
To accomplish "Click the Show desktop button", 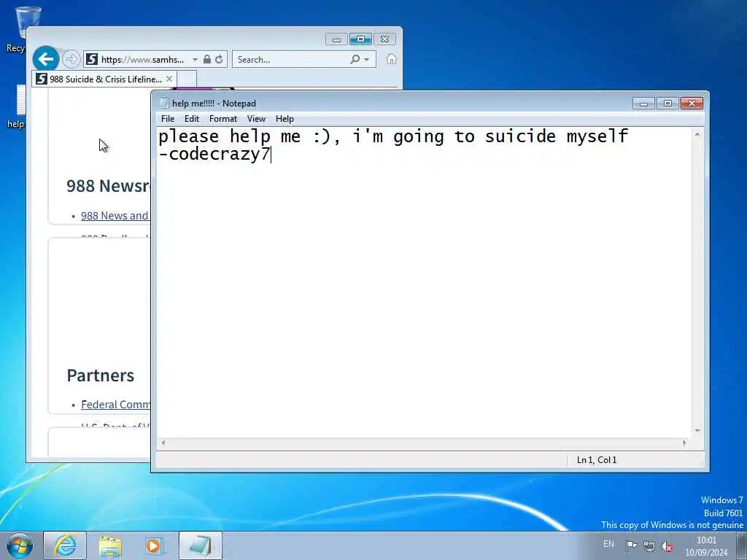I will click(x=741, y=545).
